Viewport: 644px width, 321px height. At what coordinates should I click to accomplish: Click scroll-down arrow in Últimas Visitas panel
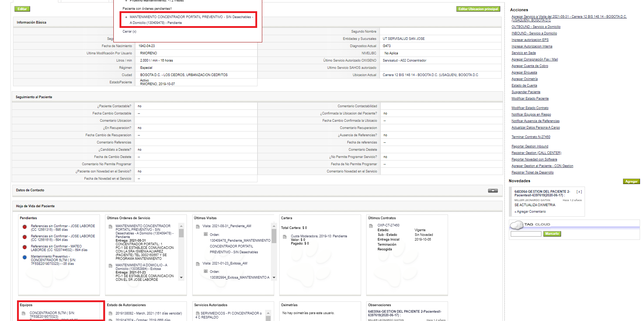click(274, 278)
